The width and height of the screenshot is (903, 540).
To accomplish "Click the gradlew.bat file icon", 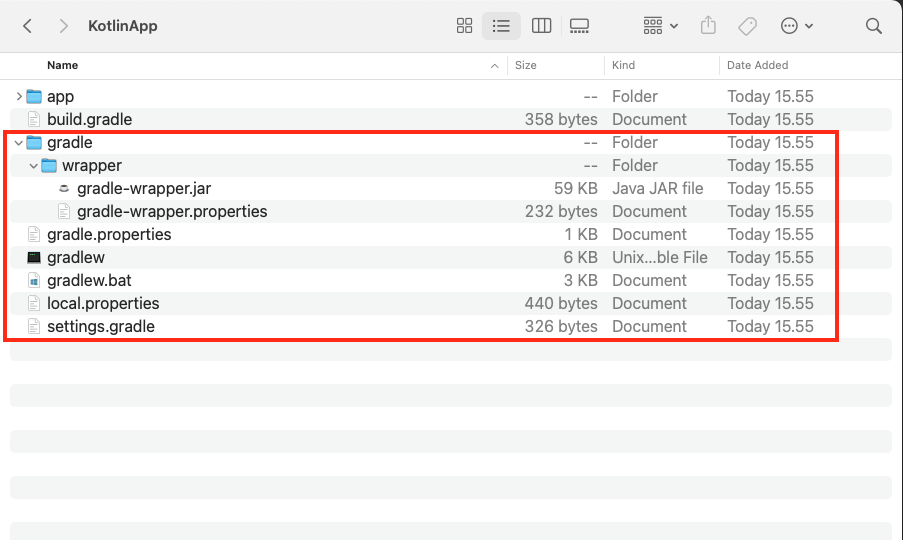I will [34, 280].
